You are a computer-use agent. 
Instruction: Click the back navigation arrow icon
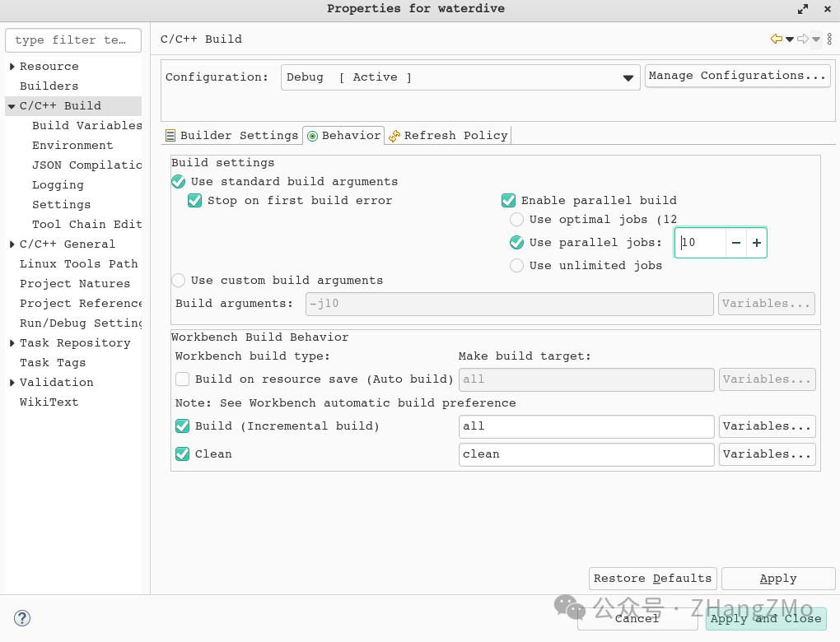[x=776, y=39]
